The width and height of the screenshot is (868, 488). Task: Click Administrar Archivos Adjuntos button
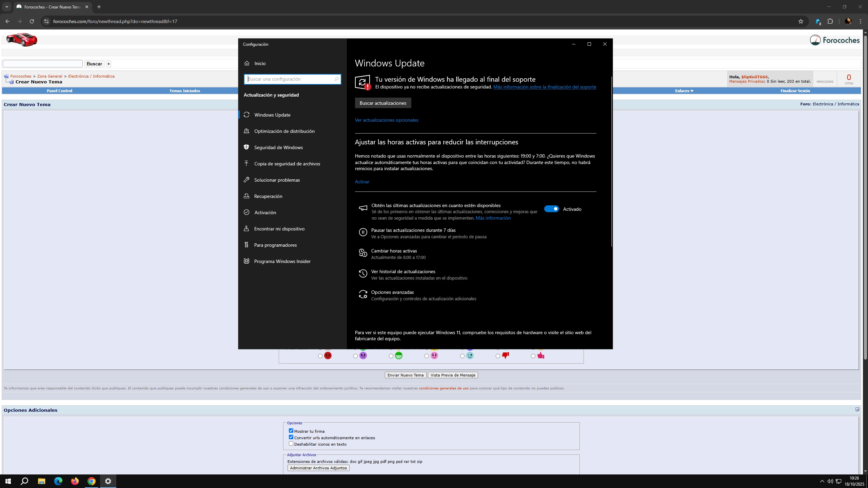(x=318, y=468)
